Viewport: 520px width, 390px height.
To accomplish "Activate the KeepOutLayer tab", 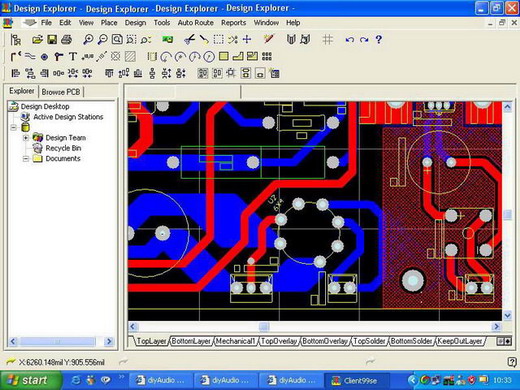I will (460, 341).
